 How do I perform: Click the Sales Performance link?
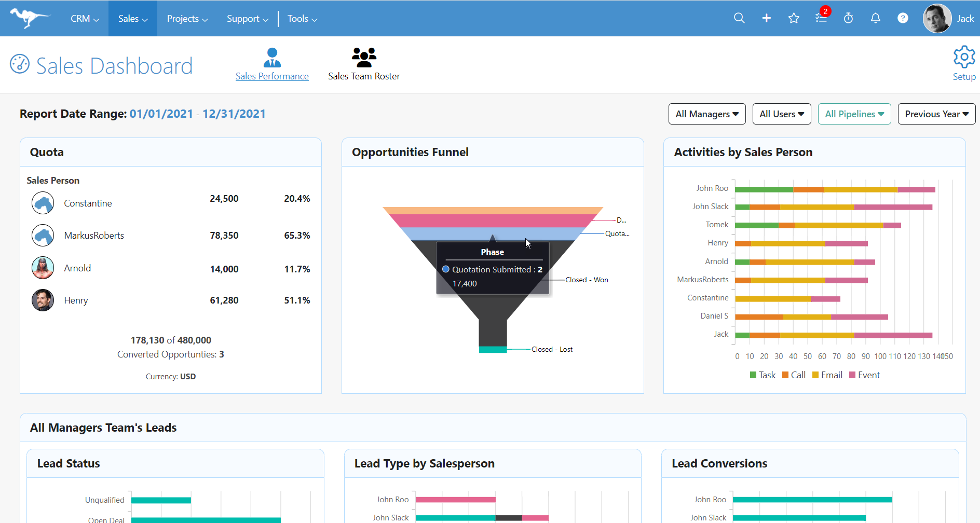click(x=272, y=76)
